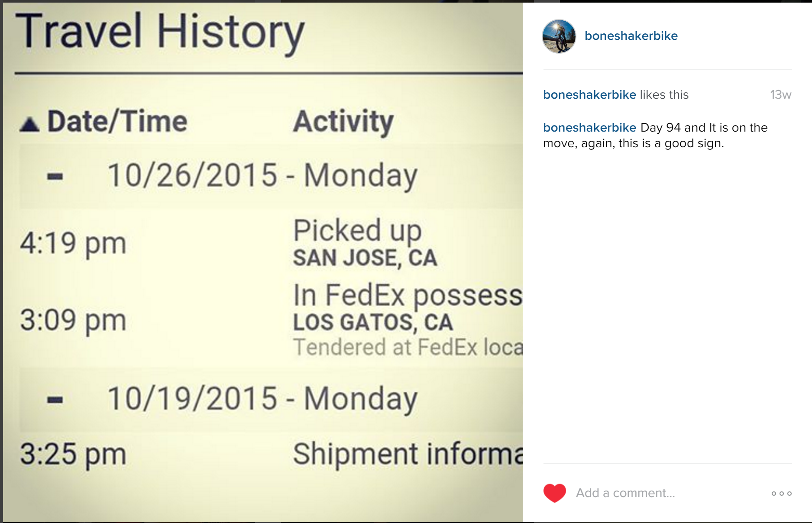Image resolution: width=812 pixels, height=523 pixels.
Task: Click the boneshakerbike profile avatar
Action: [x=559, y=36]
